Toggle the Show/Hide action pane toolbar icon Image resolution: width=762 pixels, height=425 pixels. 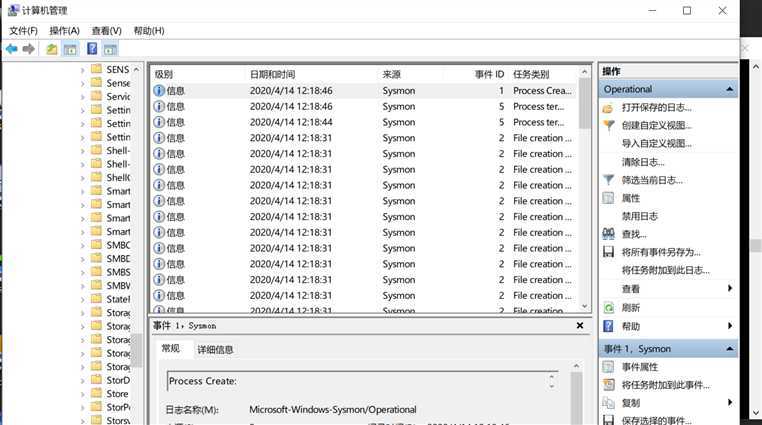[x=110, y=49]
